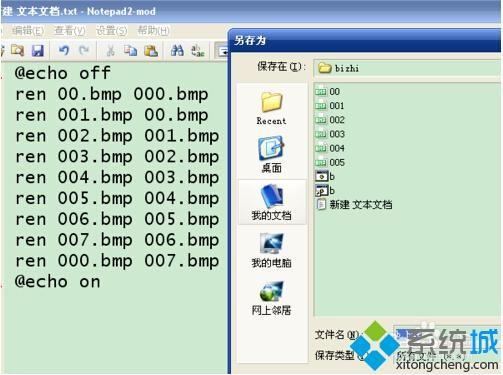Open the 查看(V) menu
Viewport: 503px width, 375px height.
click(70, 31)
